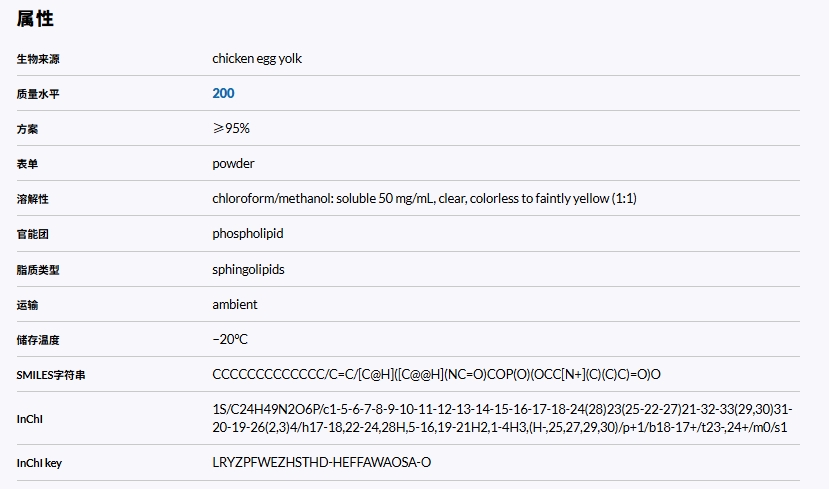The image size is (829, 489).
Task: Click the chloroform/methanol solubility text
Action: (x=424, y=198)
